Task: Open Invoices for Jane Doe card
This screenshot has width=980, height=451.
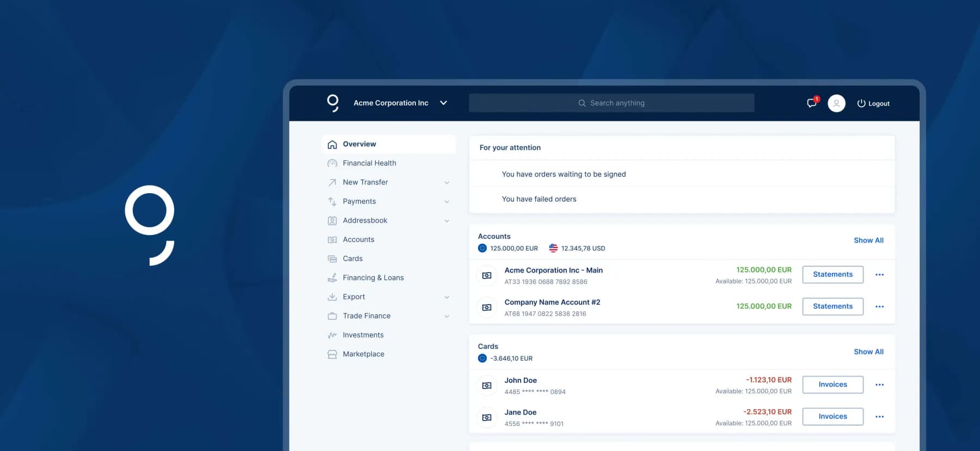Action: pyautogui.click(x=833, y=417)
